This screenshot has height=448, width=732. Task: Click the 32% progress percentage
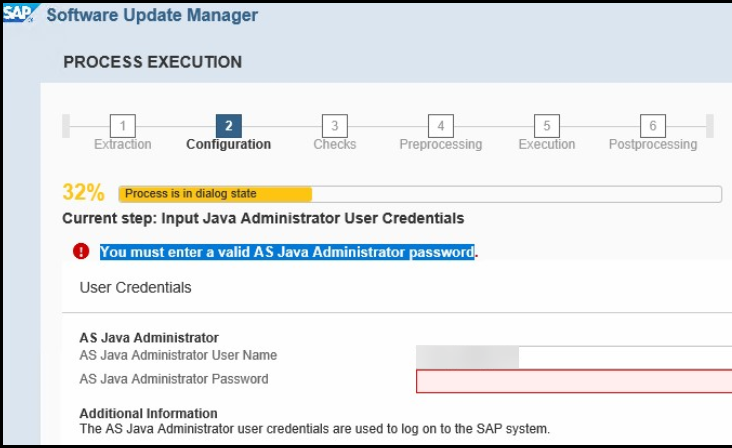click(x=84, y=192)
